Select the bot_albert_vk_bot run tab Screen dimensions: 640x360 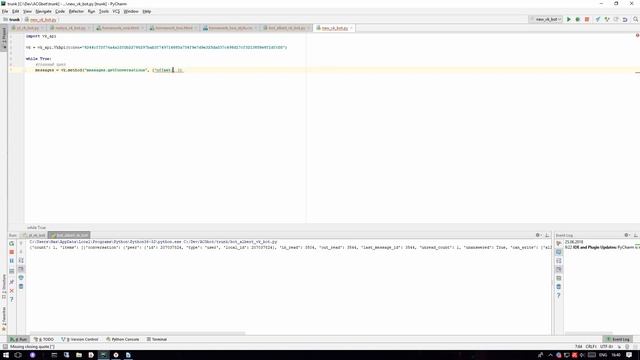(x=69, y=235)
